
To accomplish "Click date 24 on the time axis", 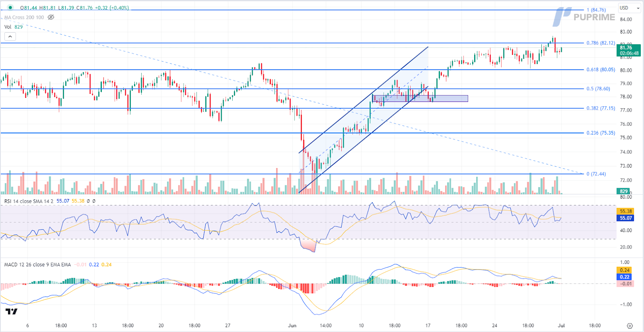I will [x=495, y=326].
